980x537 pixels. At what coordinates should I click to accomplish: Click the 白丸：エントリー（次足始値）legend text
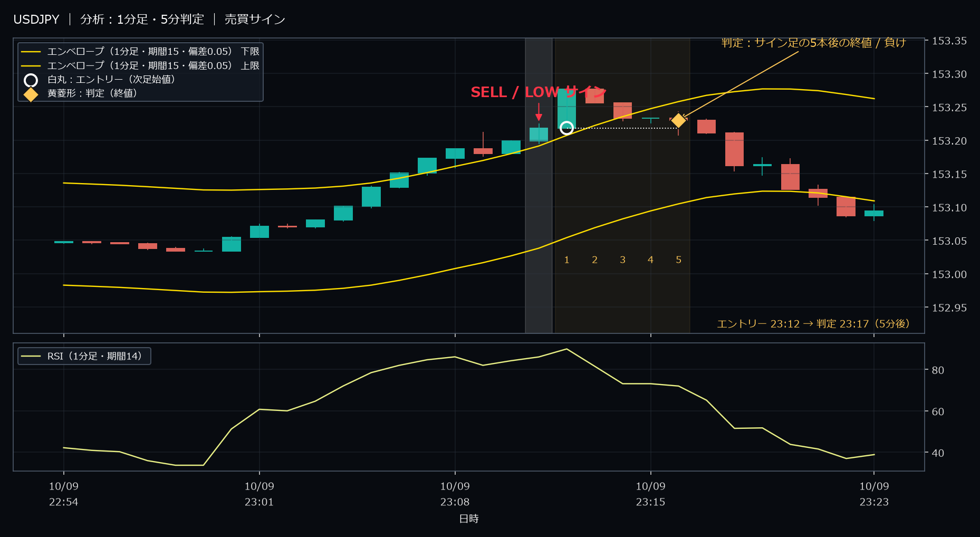point(111,79)
